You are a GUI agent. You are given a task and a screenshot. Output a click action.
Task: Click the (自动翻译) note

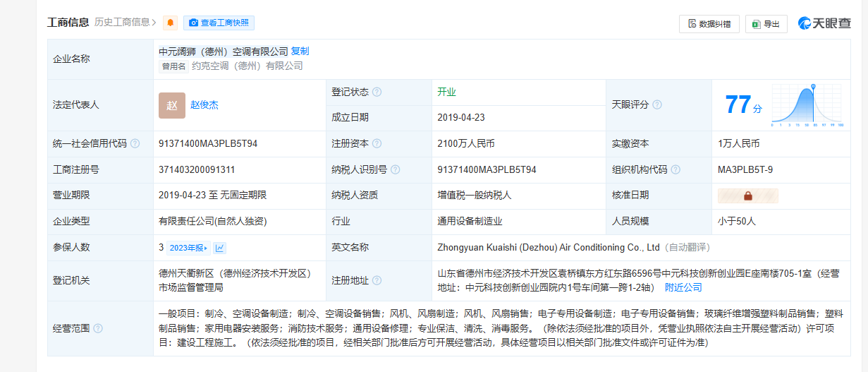pyautogui.click(x=687, y=247)
